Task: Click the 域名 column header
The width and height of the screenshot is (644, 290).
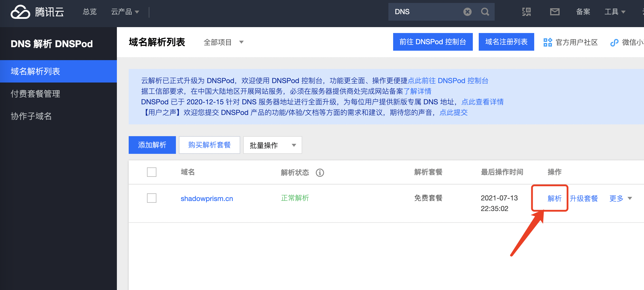Action: tap(188, 172)
